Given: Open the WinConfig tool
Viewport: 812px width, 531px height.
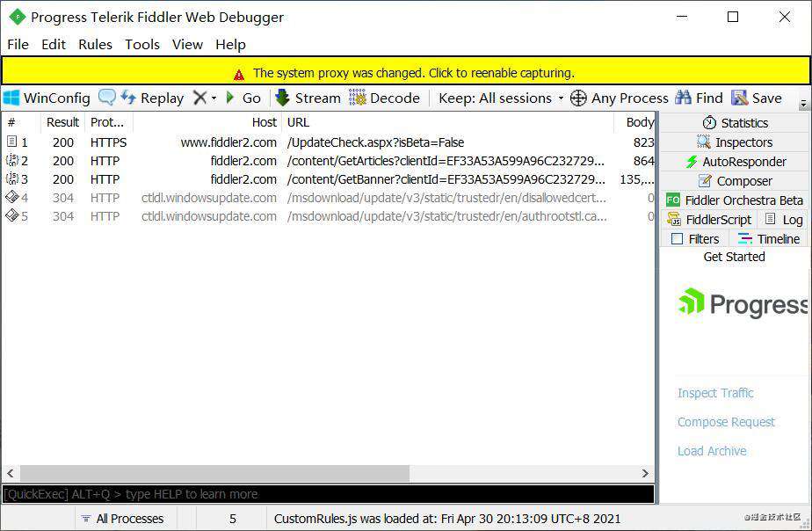Looking at the screenshot, I should click(x=47, y=98).
